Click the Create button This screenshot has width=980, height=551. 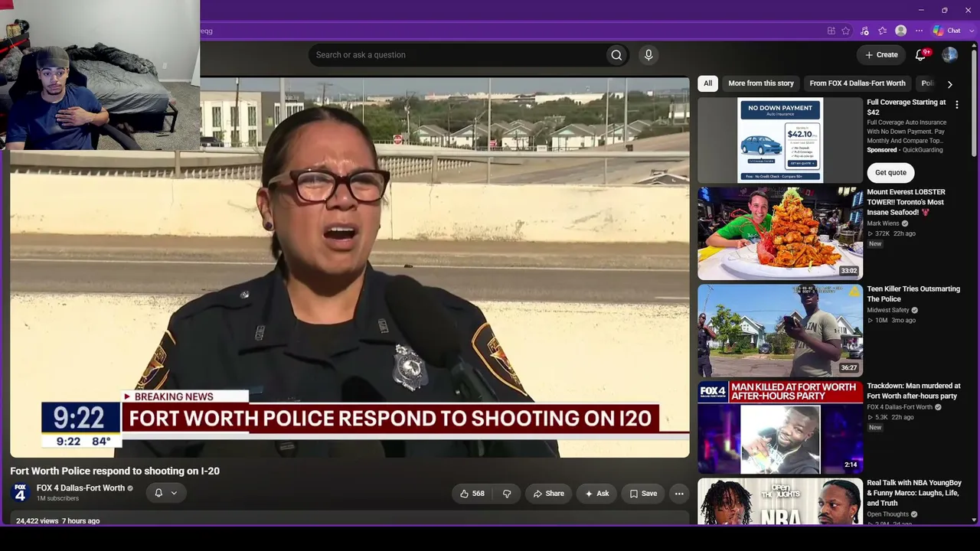coord(881,55)
